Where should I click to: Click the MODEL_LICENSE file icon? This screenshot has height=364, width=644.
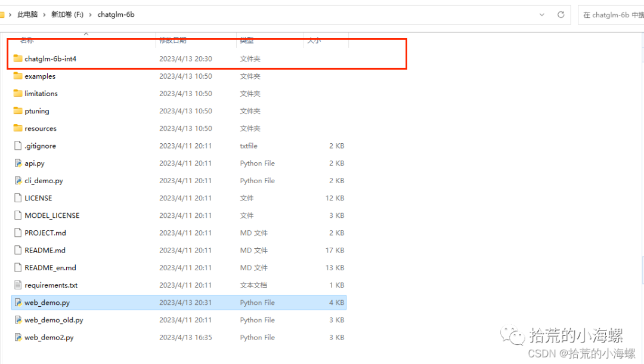[18, 215]
